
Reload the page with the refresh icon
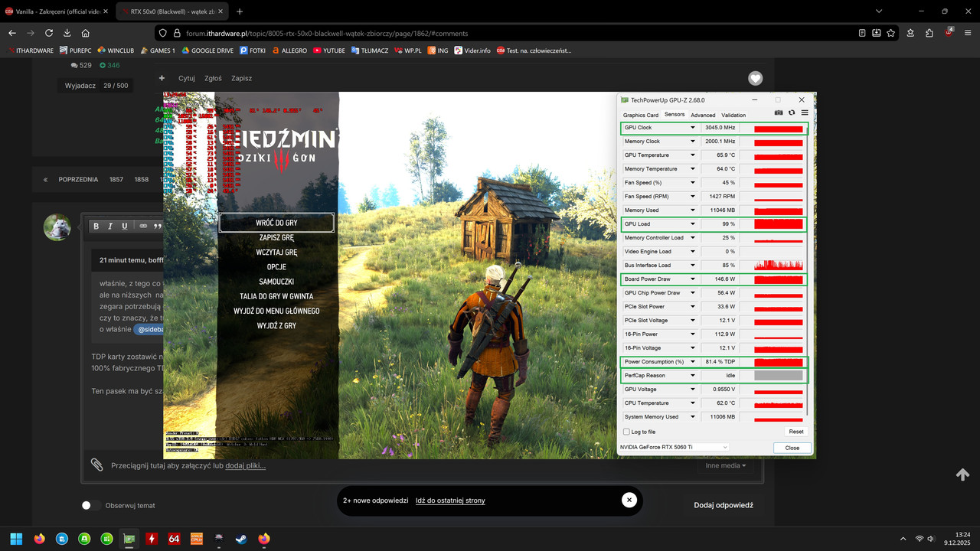tap(49, 33)
